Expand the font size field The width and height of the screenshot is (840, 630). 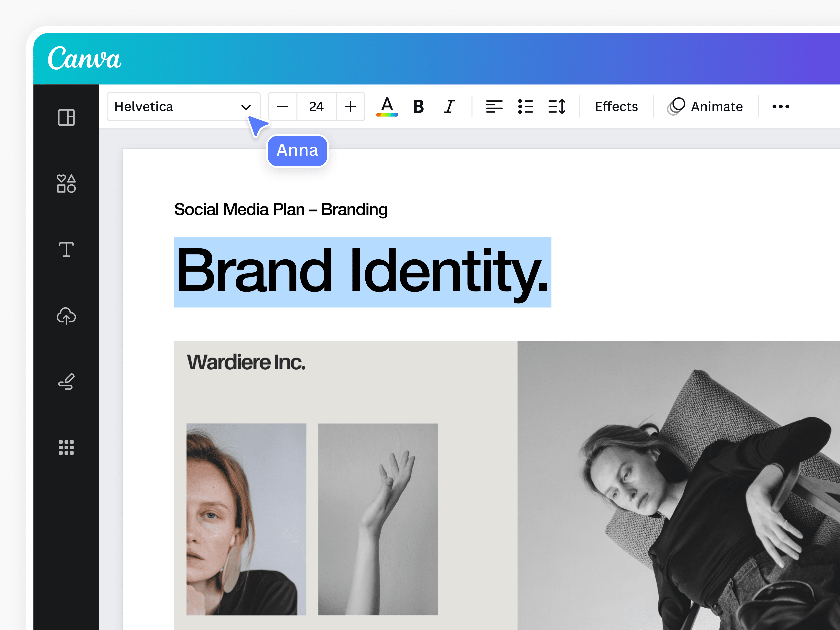316,107
